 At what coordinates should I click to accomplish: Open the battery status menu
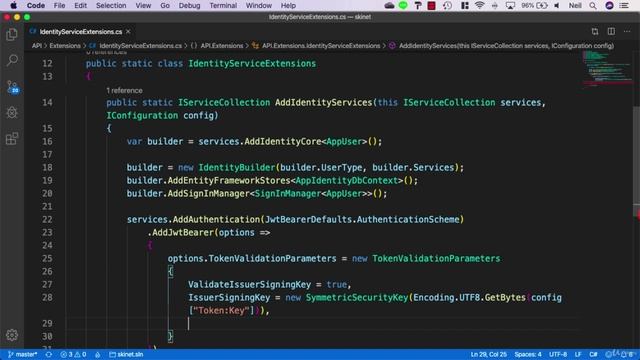534,6
